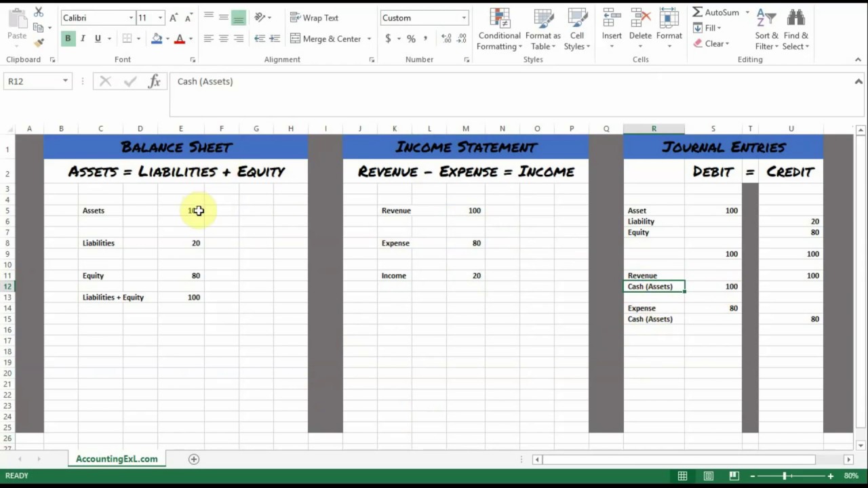Click the Fill button in Editing group

click(x=707, y=28)
